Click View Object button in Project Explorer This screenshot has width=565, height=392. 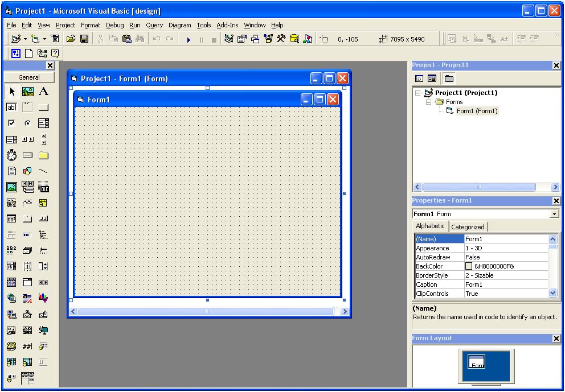point(432,78)
